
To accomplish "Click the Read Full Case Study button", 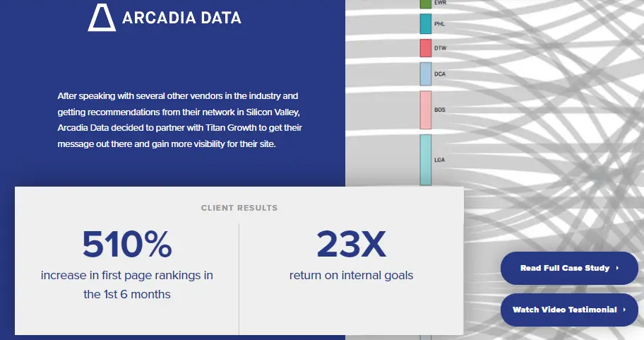I will pyautogui.click(x=569, y=269).
